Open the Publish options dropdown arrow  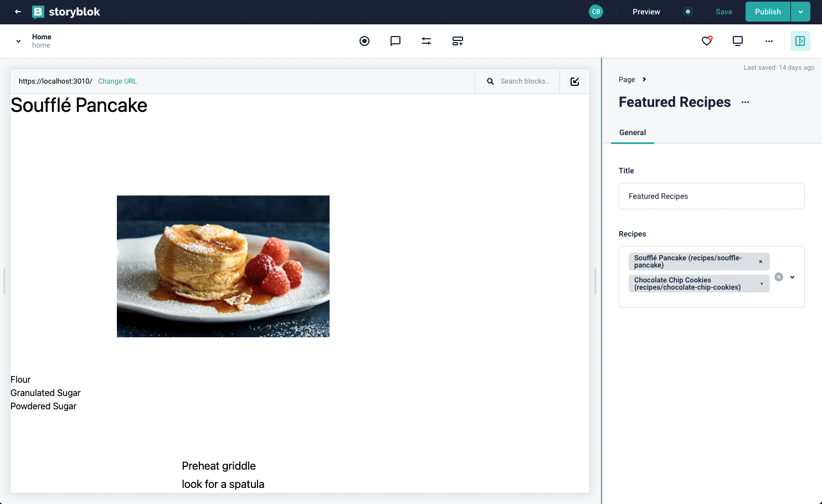coord(800,12)
